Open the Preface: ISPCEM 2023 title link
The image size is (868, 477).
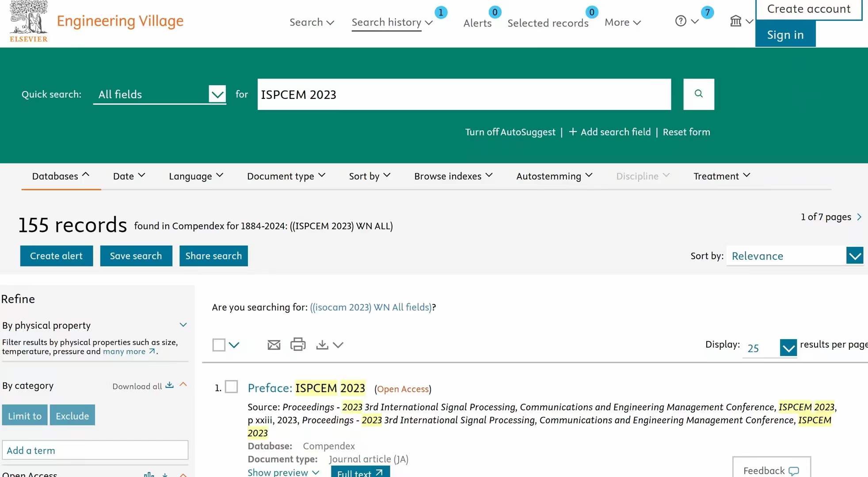pyautogui.click(x=306, y=388)
